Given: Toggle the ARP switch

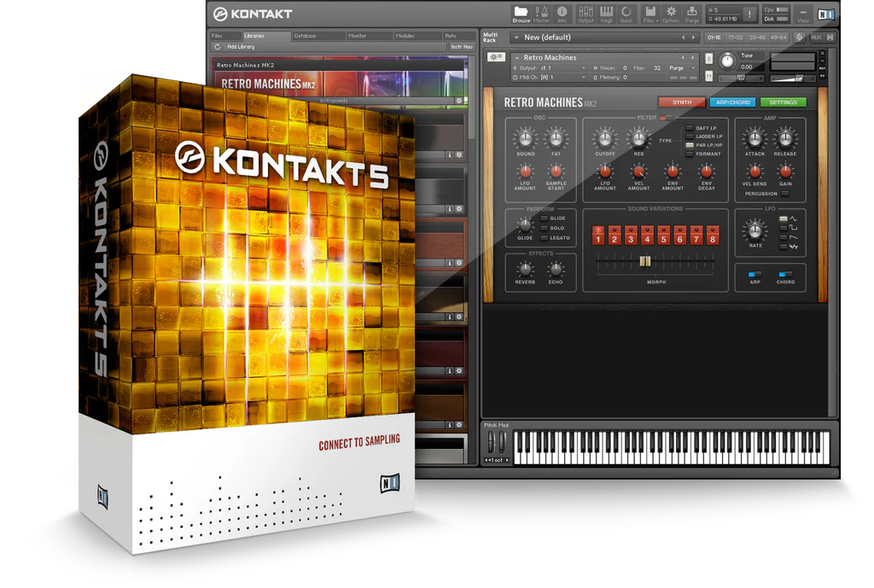Looking at the screenshot, I should (755, 274).
